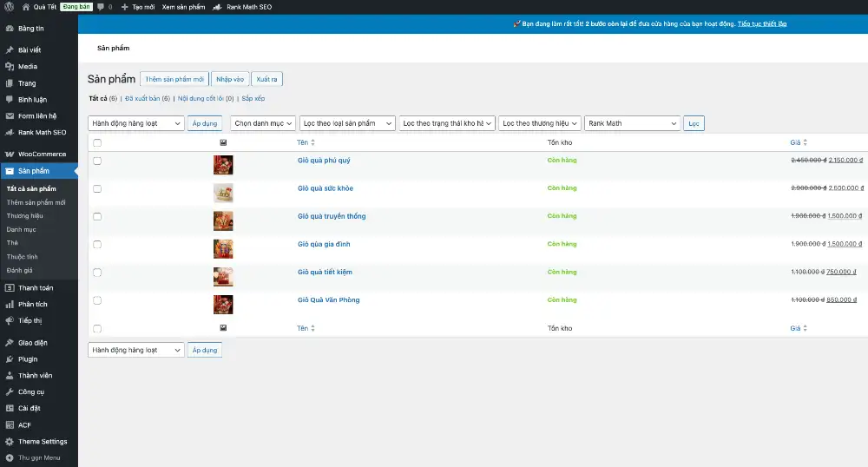Check the Giỏ quà tiết kiệm row checkbox
868x467 pixels.
pos(97,273)
